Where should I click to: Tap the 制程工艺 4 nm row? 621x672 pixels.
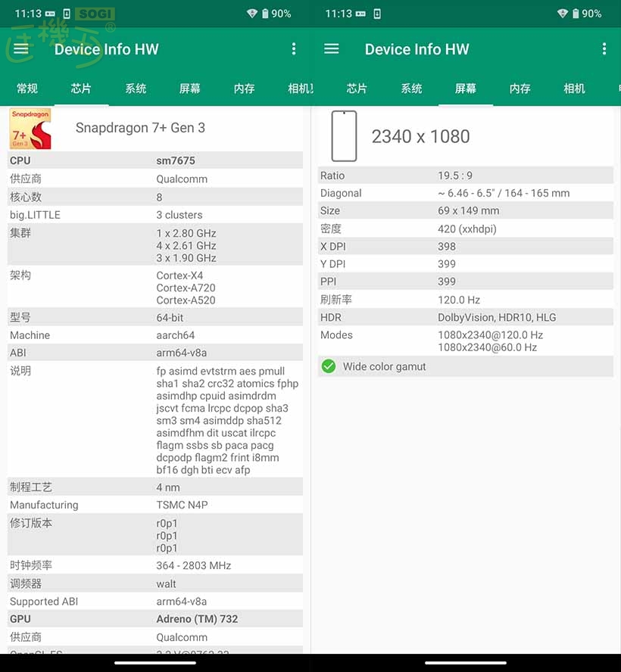pyautogui.click(x=155, y=487)
